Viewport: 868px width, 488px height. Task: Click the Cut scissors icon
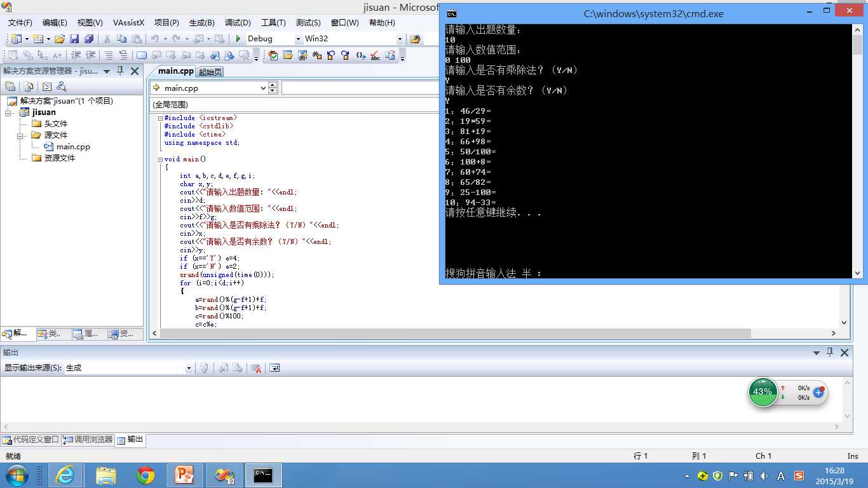107,39
